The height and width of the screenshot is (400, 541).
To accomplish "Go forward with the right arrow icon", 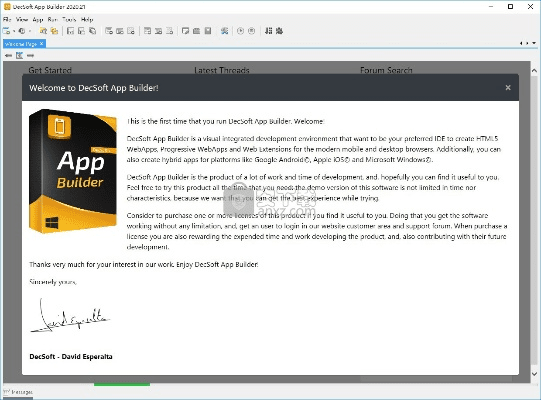I will pos(30,55).
